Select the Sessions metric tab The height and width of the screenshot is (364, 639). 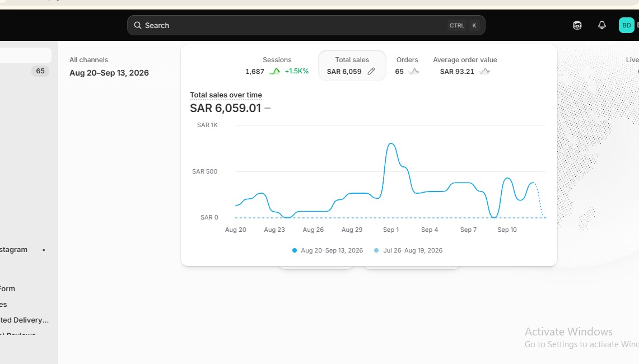click(x=277, y=66)
